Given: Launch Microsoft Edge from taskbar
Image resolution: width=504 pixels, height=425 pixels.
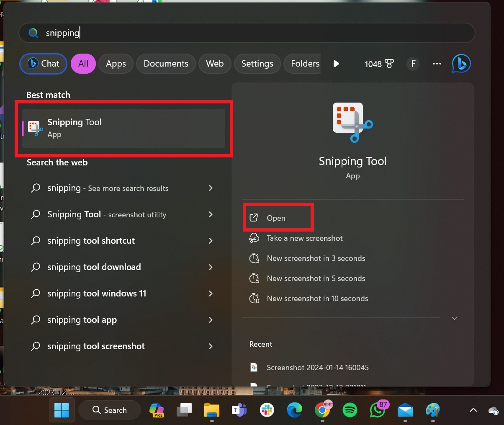Looking at the screenshot, I should click(294, 410).
